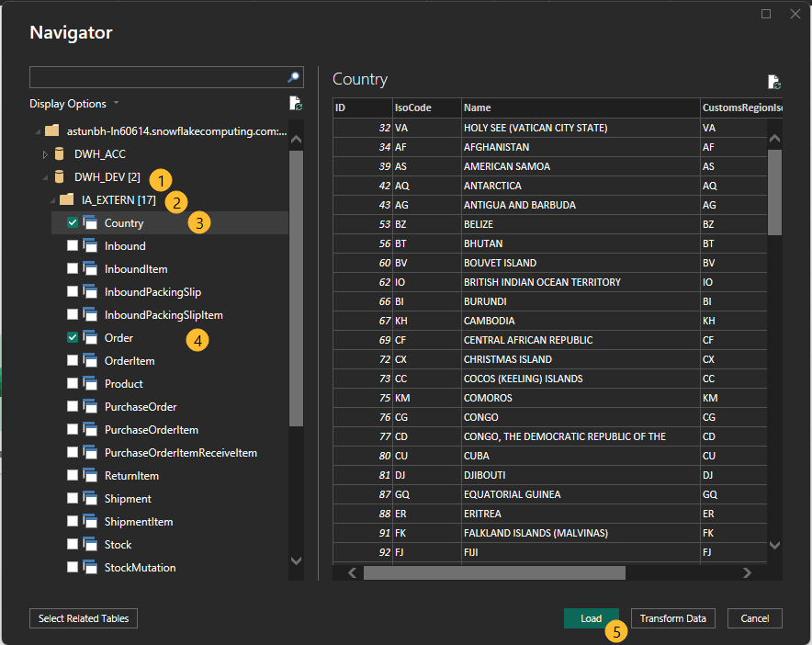
Task: Click the DWH_DEV database icon
Action: click(60, 176)
